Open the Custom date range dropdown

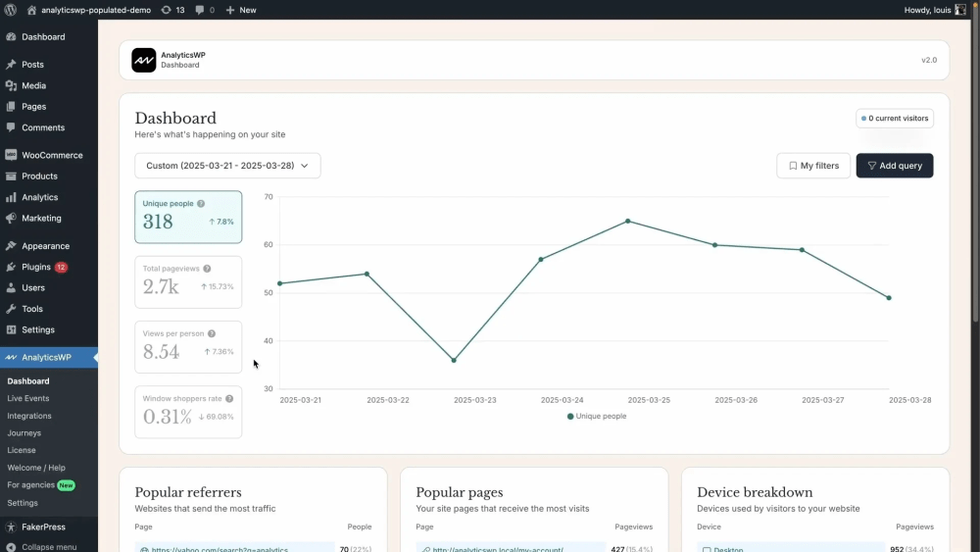point(227,166)
